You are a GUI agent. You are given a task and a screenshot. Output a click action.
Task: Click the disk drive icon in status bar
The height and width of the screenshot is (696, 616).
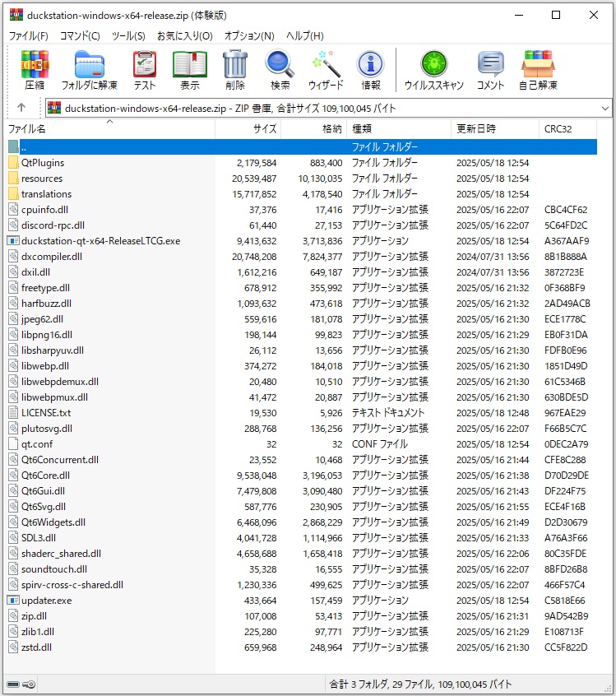[13, 684]
